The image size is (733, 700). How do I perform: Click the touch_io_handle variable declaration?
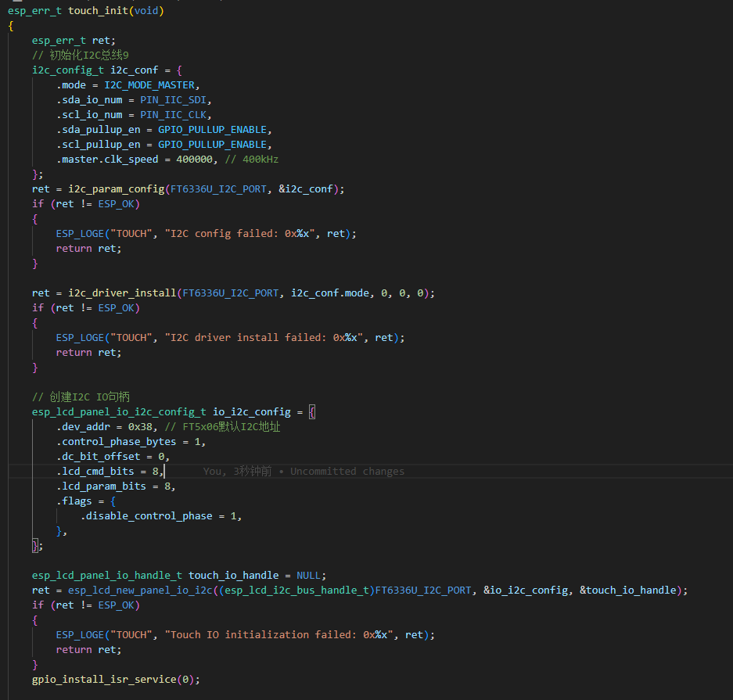click(234, 575)
